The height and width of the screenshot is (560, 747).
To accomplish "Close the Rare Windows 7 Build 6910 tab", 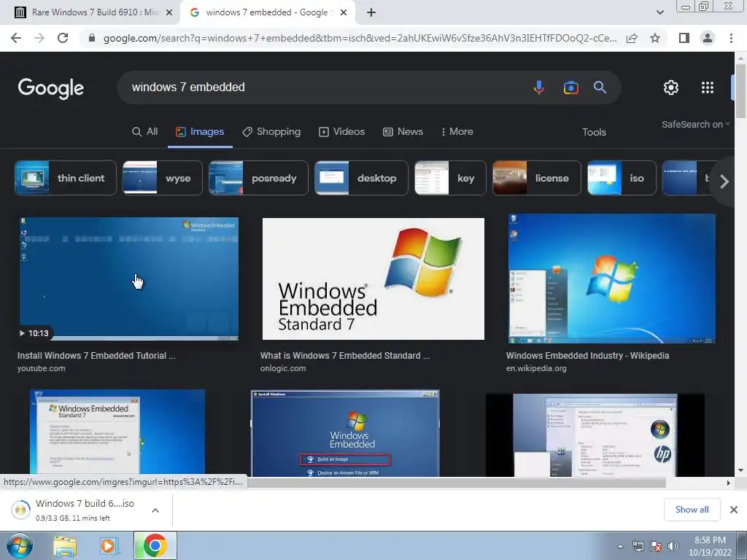I will [169, 12].
